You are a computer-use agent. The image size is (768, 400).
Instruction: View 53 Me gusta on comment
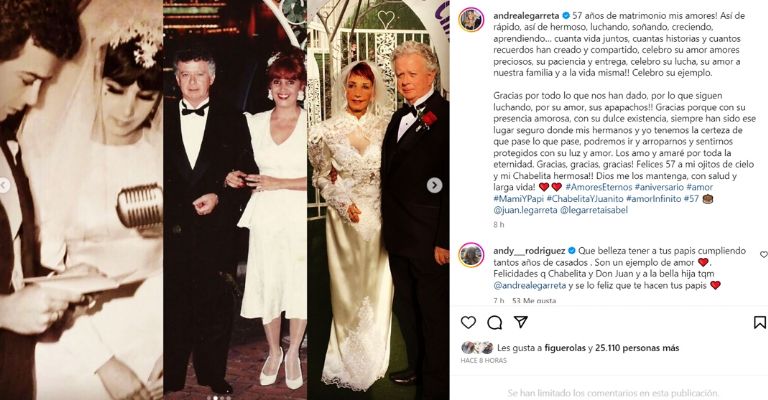[534, 300]
